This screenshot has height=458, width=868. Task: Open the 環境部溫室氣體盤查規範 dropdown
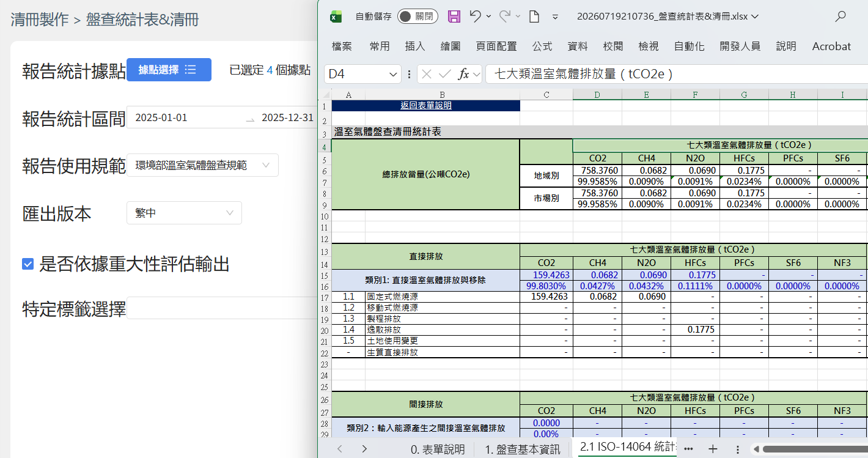[x=202, y=165]
